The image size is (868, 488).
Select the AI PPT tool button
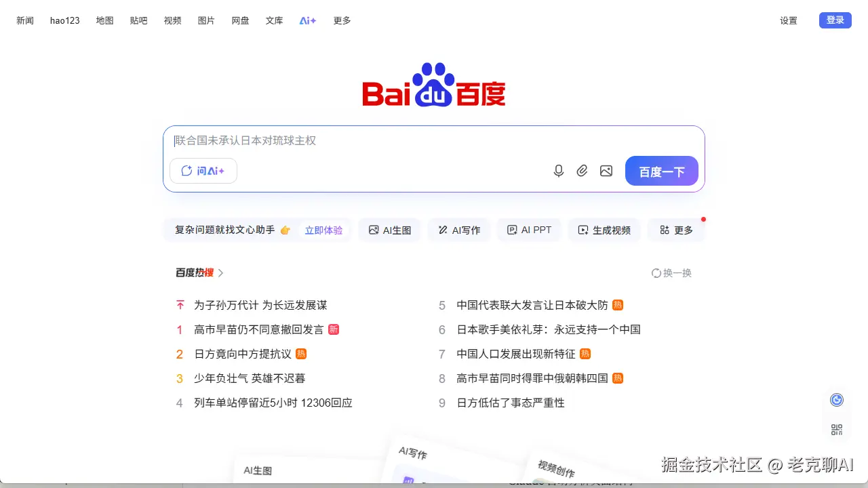pyautogui.click(x=529, y=230)
